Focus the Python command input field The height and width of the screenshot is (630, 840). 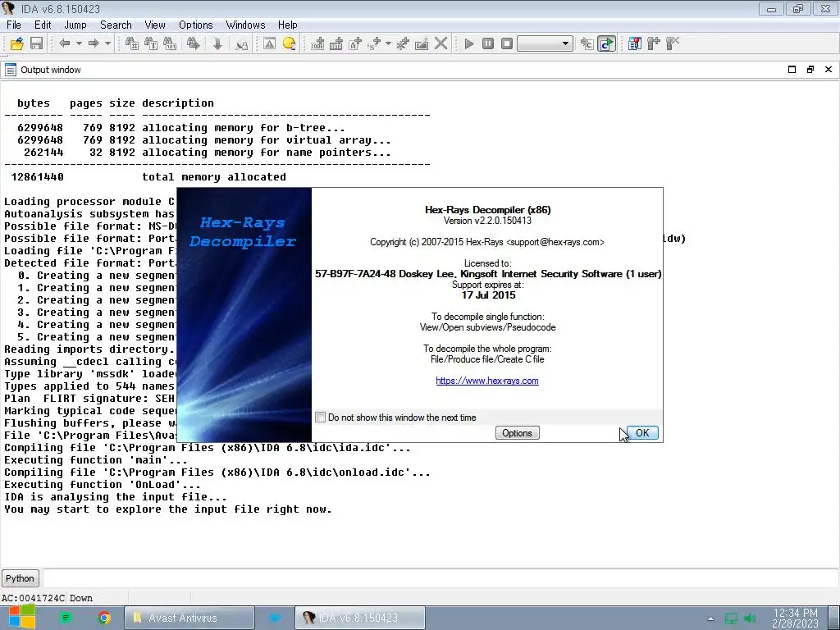[x=441, y=578]
